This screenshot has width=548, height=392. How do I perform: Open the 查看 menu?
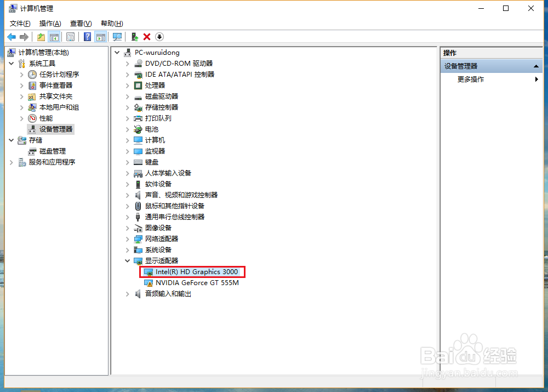pos(80,23)
